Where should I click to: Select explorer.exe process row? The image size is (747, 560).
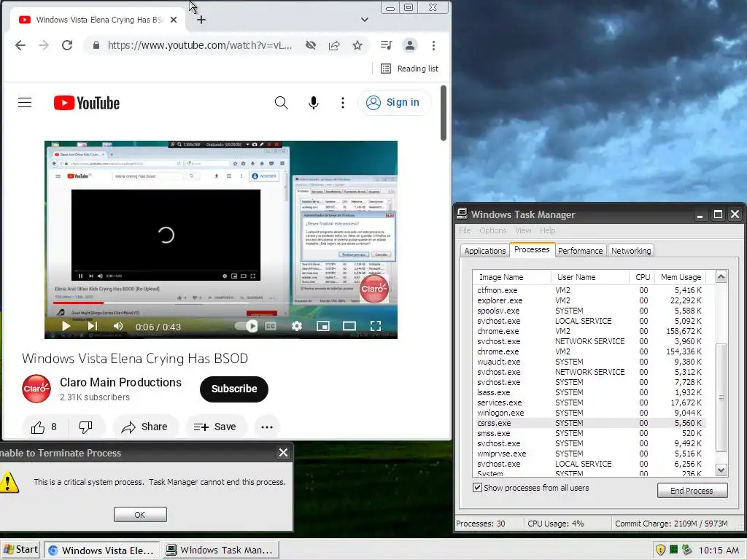coord(589,300)
